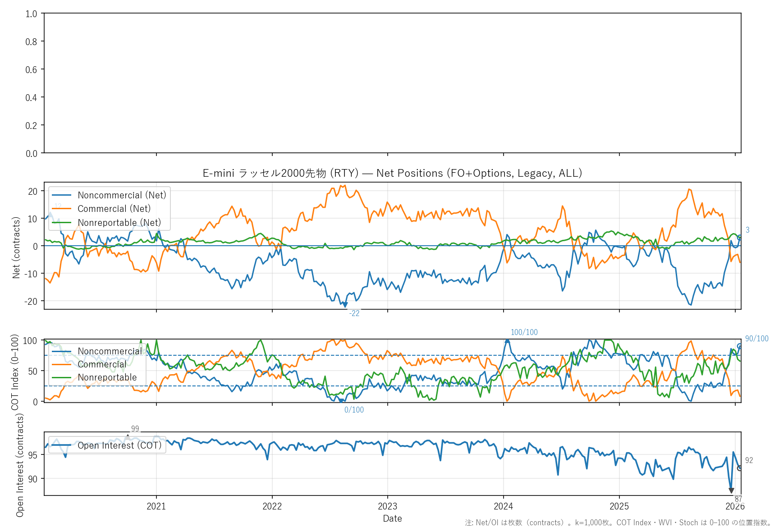Viewport: 779px width, 532px height.
Task: Click the blue marker at the 0/100 COT Index low
Action: click(342, 400)
